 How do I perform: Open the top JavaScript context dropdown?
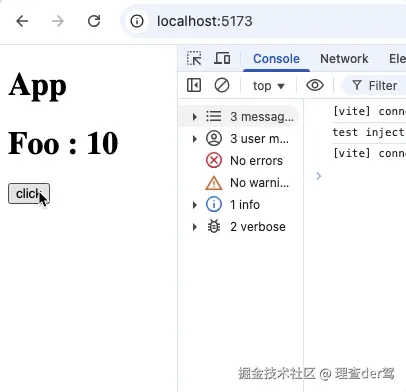tap(268, 86)
